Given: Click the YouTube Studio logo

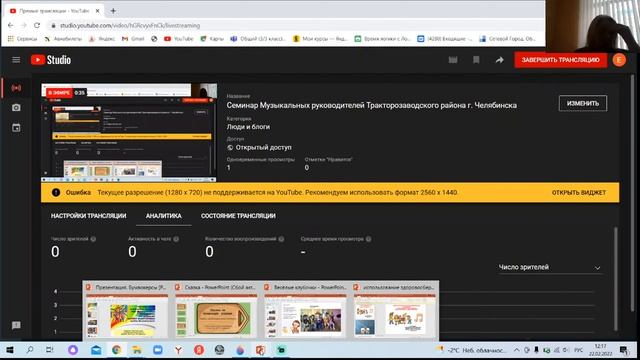Looking at the screenshot, I should [x=51, y=60].
